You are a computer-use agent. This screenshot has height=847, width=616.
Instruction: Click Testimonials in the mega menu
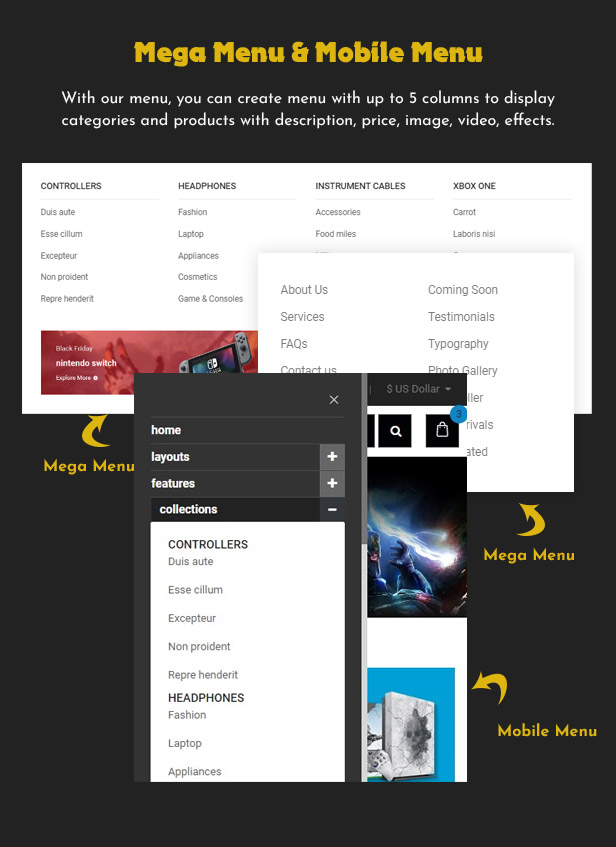461,317
